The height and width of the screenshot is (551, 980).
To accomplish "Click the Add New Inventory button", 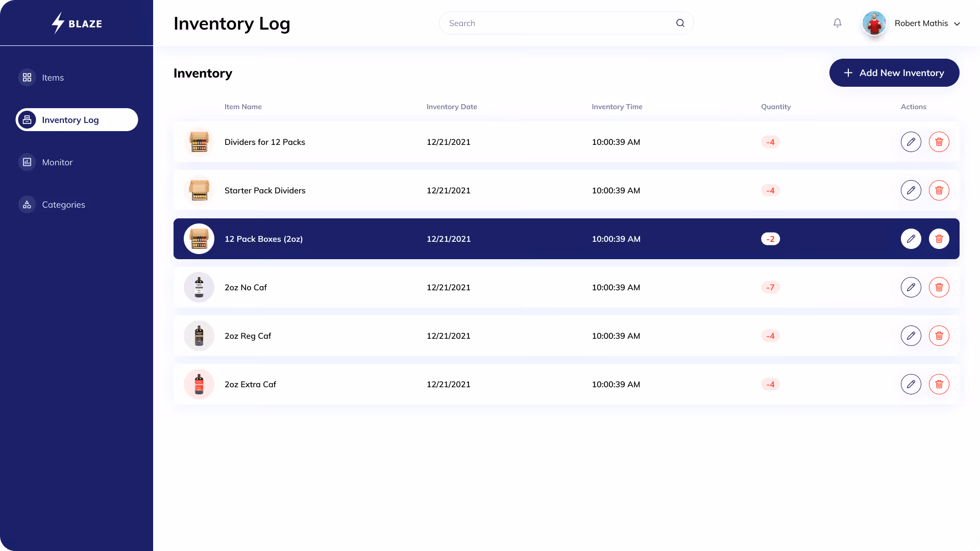I will pyautogui.click(x=894, y=72).
